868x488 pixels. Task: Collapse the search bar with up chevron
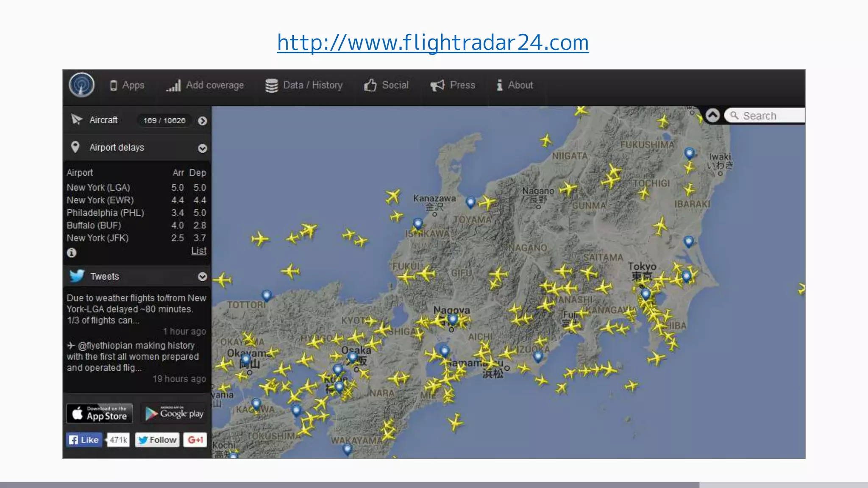(712, 115)
